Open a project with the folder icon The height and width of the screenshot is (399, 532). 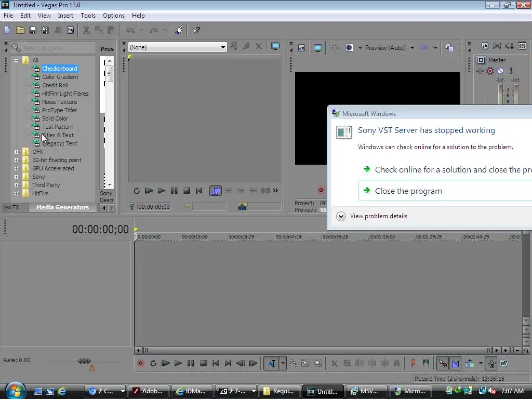[x=20, y=30]
